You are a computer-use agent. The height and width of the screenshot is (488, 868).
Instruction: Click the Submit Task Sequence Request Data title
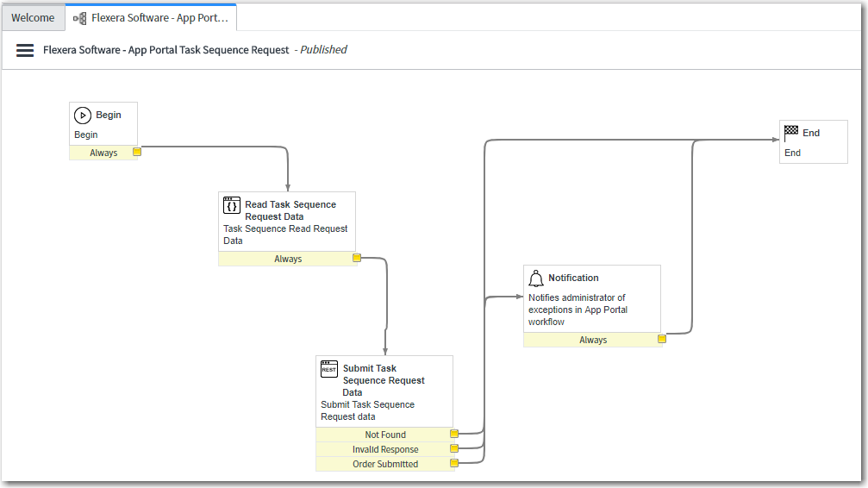(384, 380)
